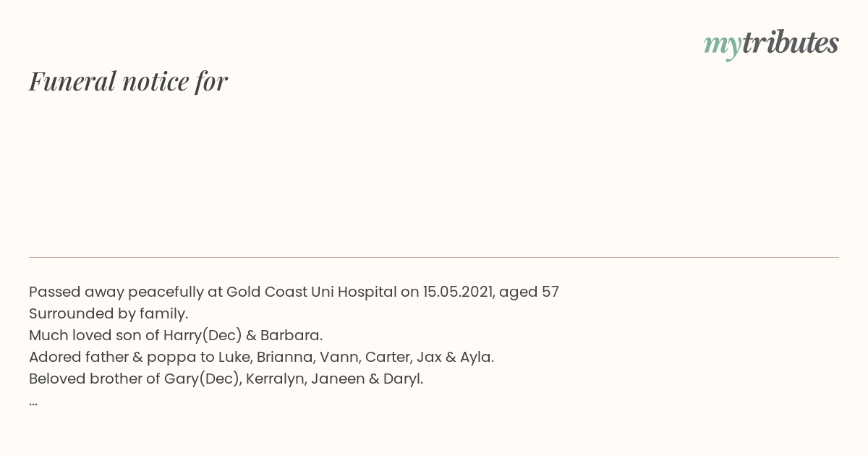
Task: Click the green 'my' in the logo
Action: pyautogui.click(x=722, y=46)
